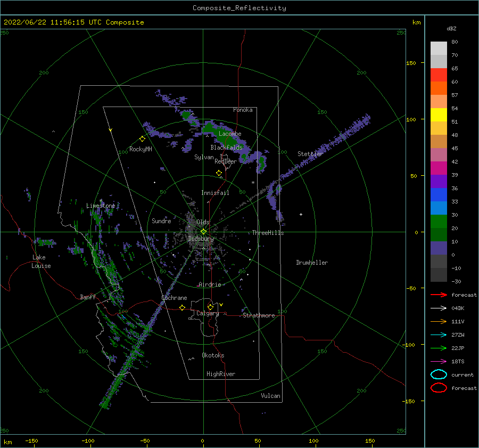
Task: Click the Blackfalds label
Action: coord(226,148)
